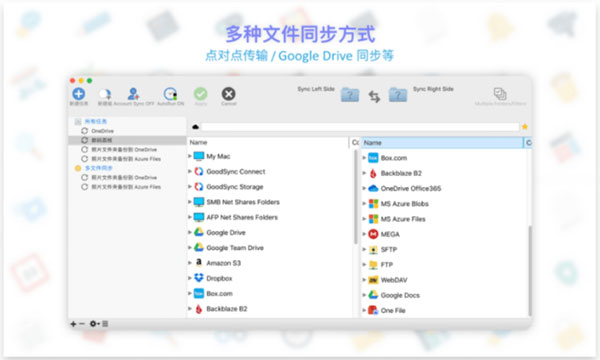Open the gear settings dropdown at bottom
This screenshot has width=600, height=360.
point(94,324)
